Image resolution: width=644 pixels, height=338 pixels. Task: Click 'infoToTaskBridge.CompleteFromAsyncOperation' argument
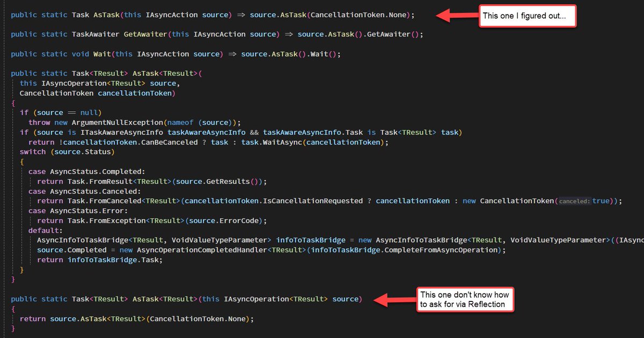pos(405,250)
